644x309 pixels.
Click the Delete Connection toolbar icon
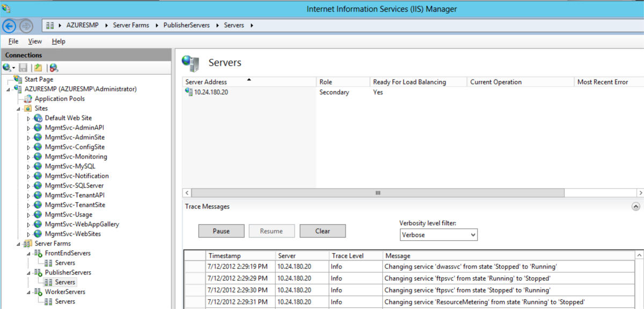54,68
